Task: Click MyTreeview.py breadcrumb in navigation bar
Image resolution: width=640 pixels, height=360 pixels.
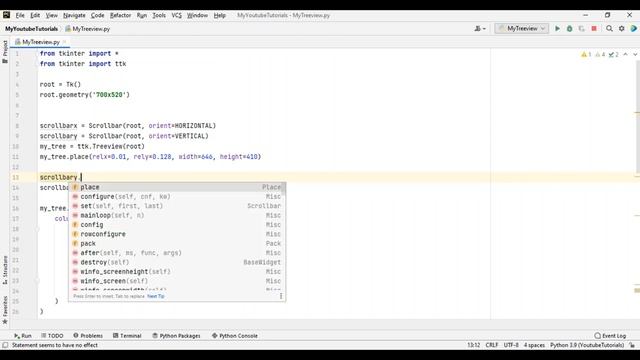Action: click(88, 29)
